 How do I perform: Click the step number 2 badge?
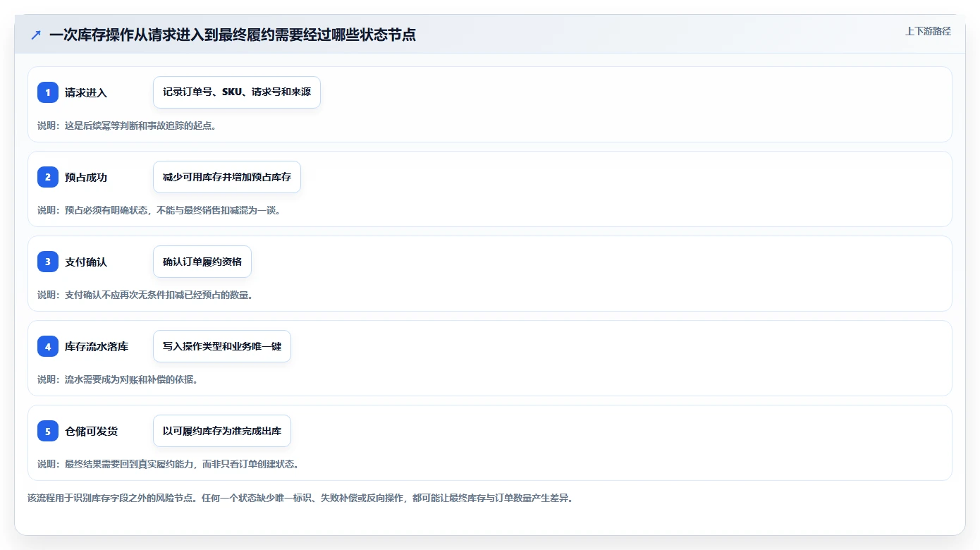48,177
